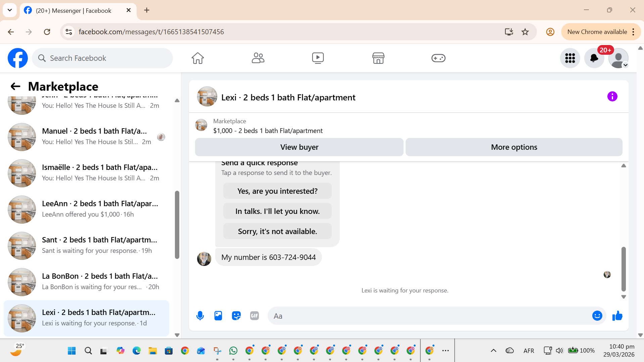This screenshot has height=362, width=644.
Task: Open the Manuel conversation
Action: click(x=87, y=137)
